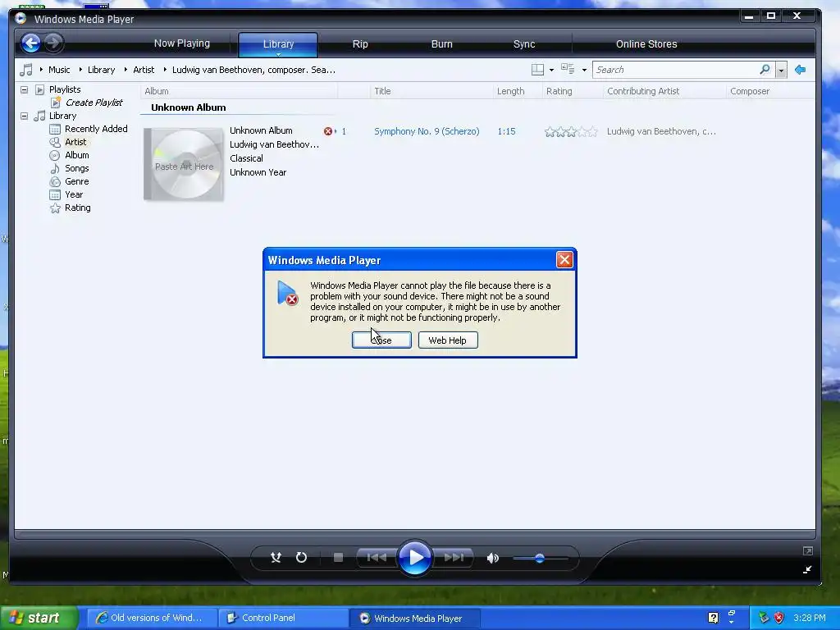Skip to next track
The width and height of the screenshot is (840, 630).
pyautogui.click(x=453, y=558)
